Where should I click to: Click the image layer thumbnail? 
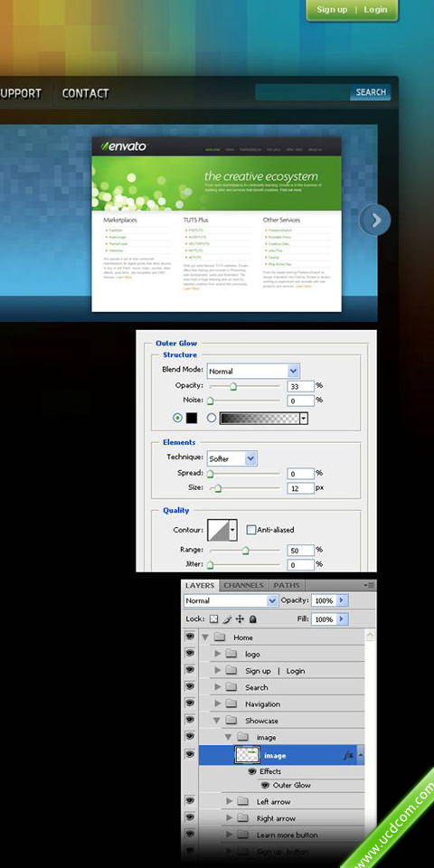[248, 754]
